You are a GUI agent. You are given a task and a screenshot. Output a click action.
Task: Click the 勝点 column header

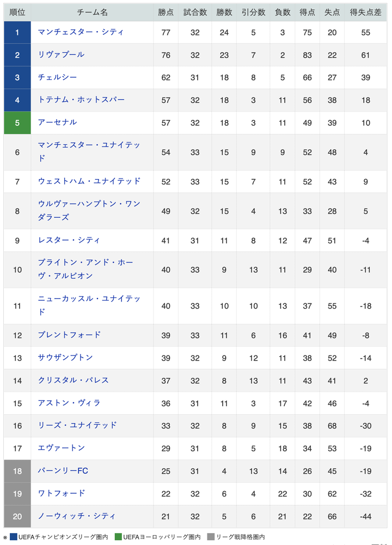(x=166, y=12)
